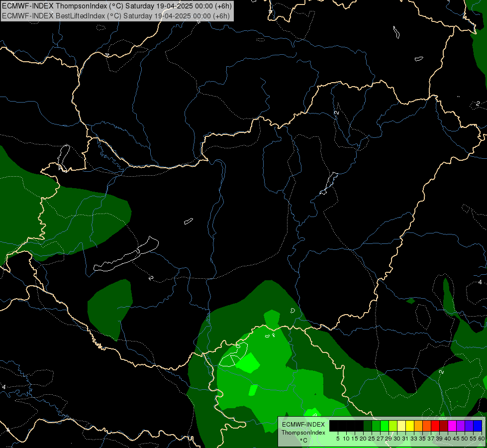Click the ThompsonIndex title line at top
Viewport: 487px width, 448px height.
[x=117, y=6]
